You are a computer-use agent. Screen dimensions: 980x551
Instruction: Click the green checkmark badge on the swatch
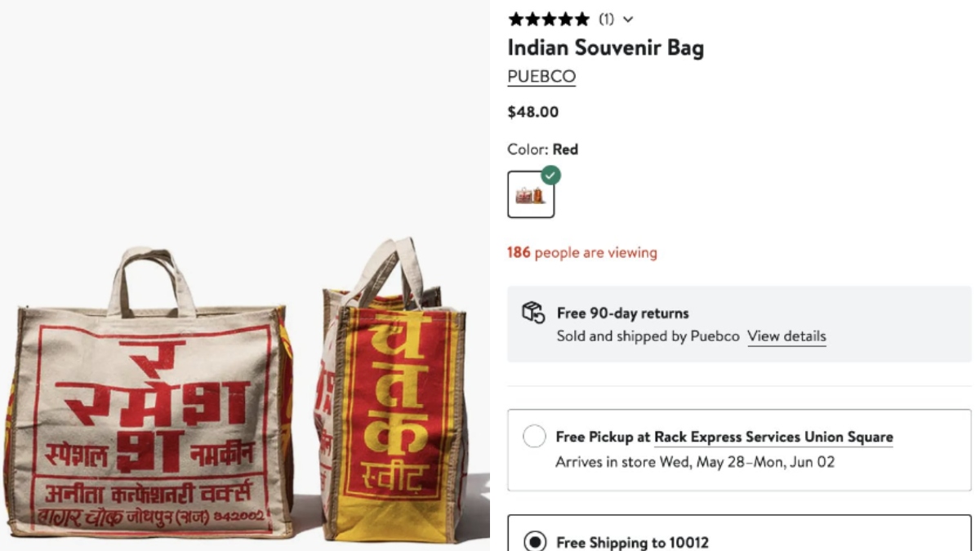coord(551,175)
